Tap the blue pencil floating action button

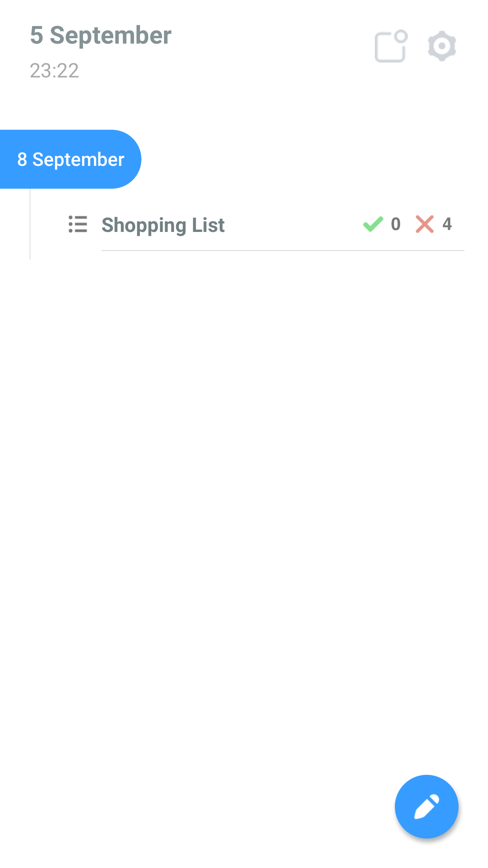426,806
